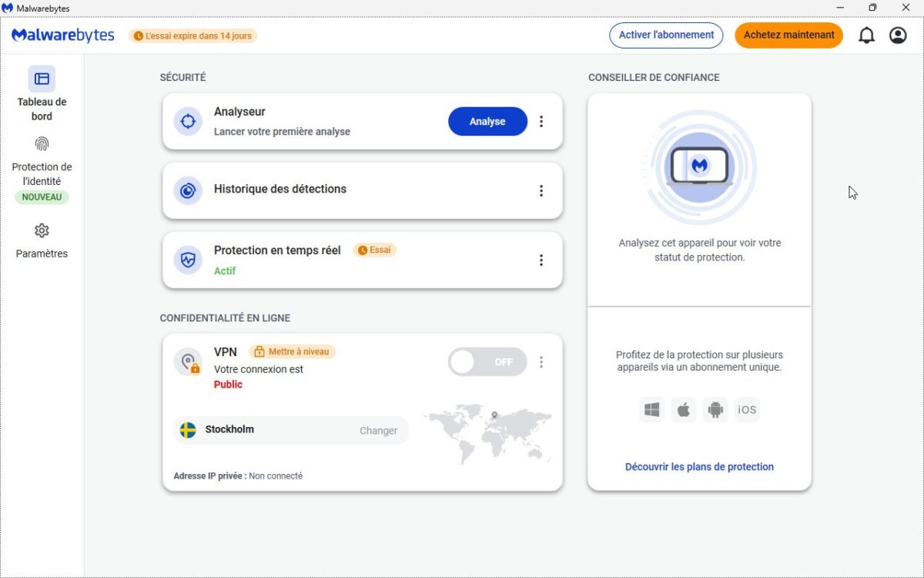The height and width of the screenshot is (578, 924).
Task: Click the iOS platform icon
Action: (x=747, y=410)
